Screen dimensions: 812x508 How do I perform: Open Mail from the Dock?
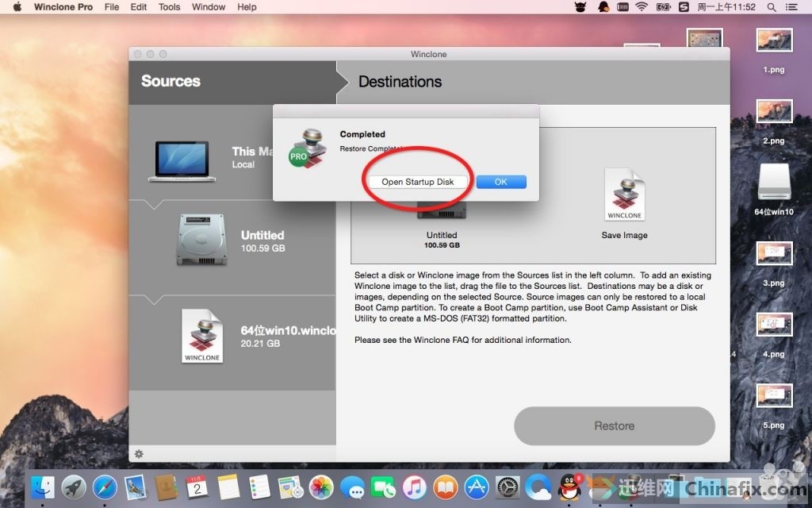pyautogui.click(x=135, y=488)
